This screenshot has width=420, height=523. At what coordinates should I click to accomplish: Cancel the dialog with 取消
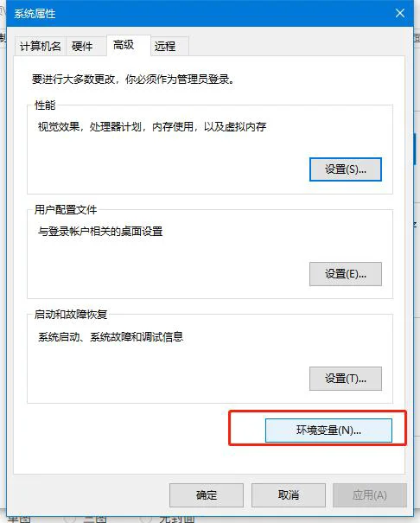[x=289, y=495]
